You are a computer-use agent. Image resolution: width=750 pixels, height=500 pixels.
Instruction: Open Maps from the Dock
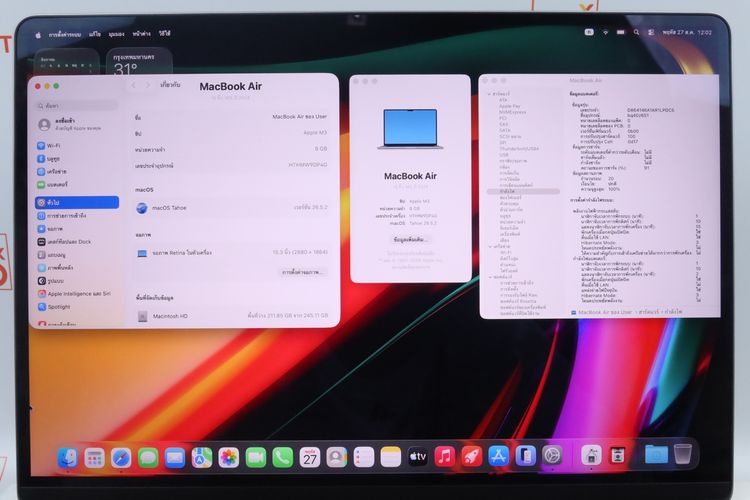pos(202,457)
